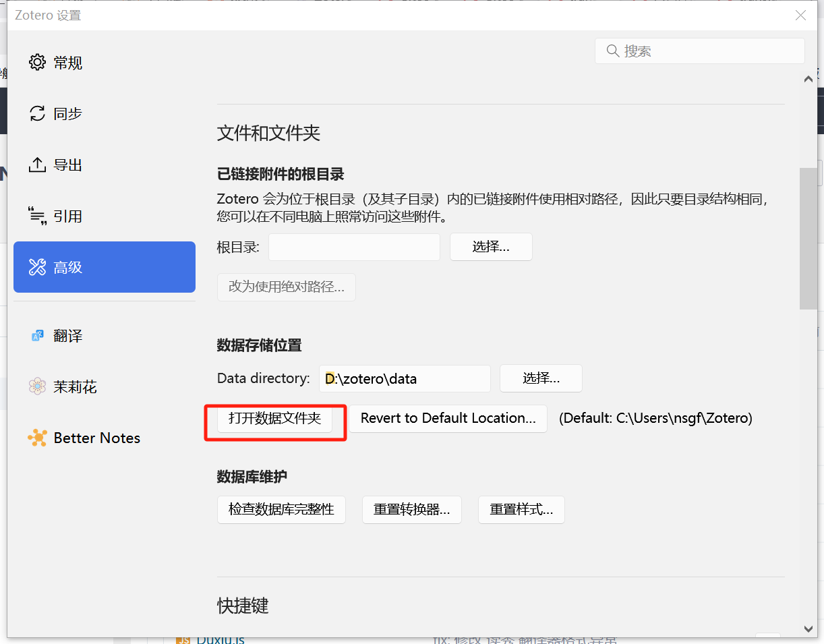Screen dimensions: 824x644
Task: Click the scrollbar down arrow
Action: pos(808,628)
